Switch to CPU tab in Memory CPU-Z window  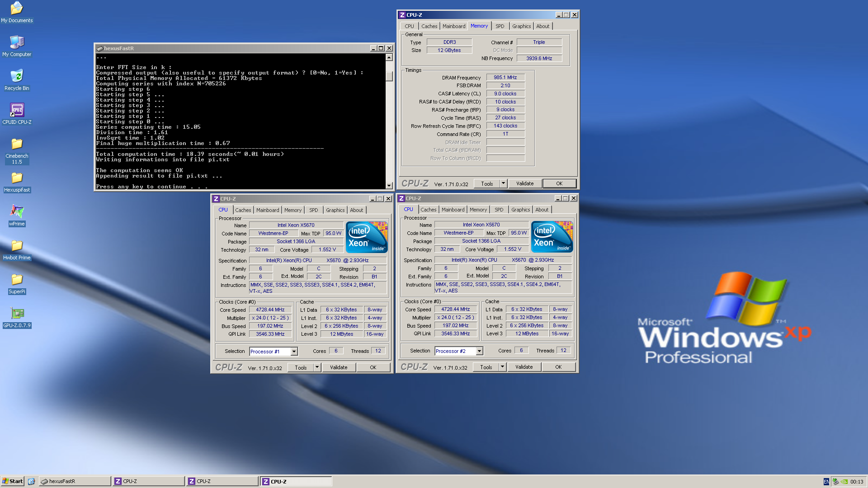pyautogui.click(x=409, y=26)
